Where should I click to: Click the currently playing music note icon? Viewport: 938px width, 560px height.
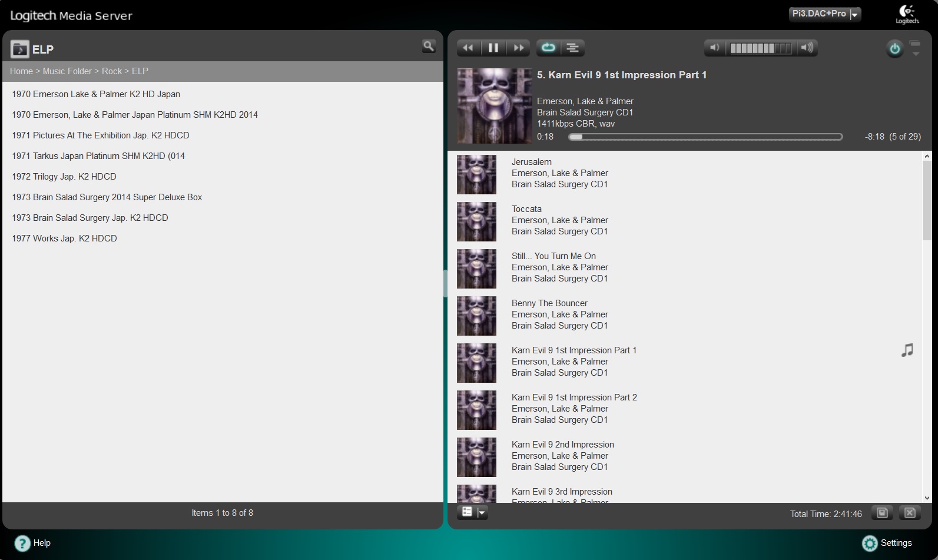907,350
